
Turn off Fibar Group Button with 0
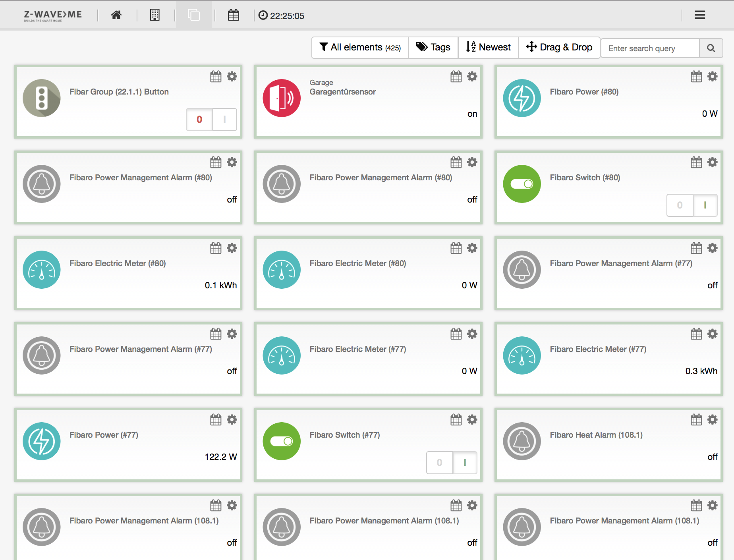tap(199, 120)
